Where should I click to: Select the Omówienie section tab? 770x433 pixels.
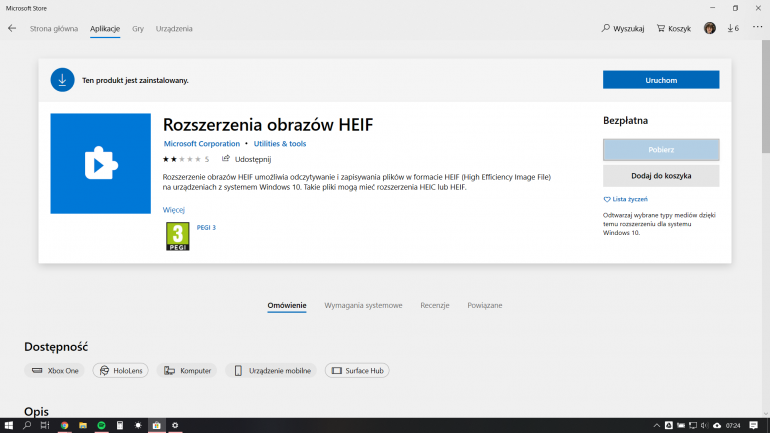click(287, 305)
